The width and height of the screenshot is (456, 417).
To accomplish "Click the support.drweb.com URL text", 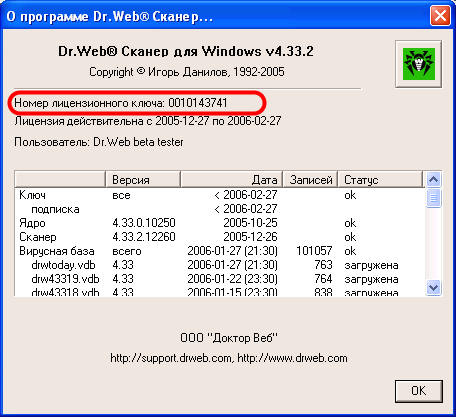I will tap(171, 358).
